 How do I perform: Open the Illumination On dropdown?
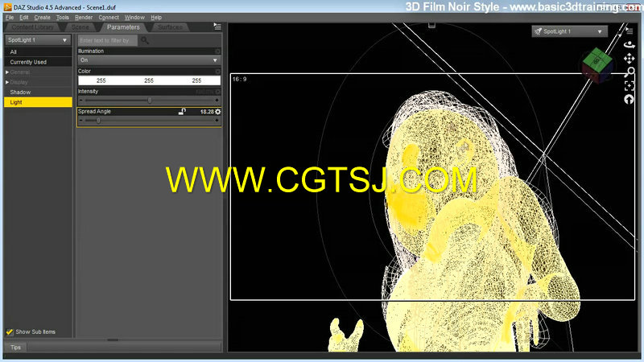[149, 60]
